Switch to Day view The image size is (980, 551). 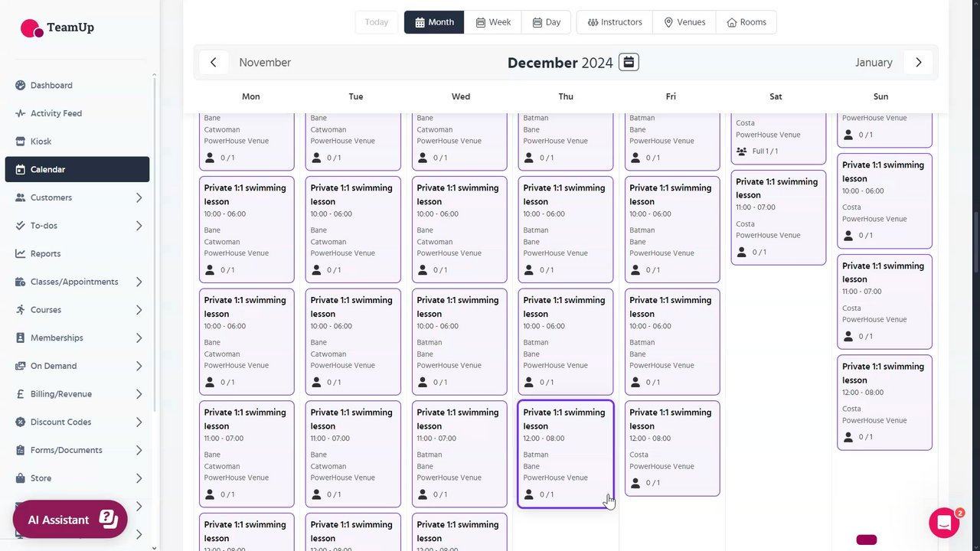(x=547, y=22)
